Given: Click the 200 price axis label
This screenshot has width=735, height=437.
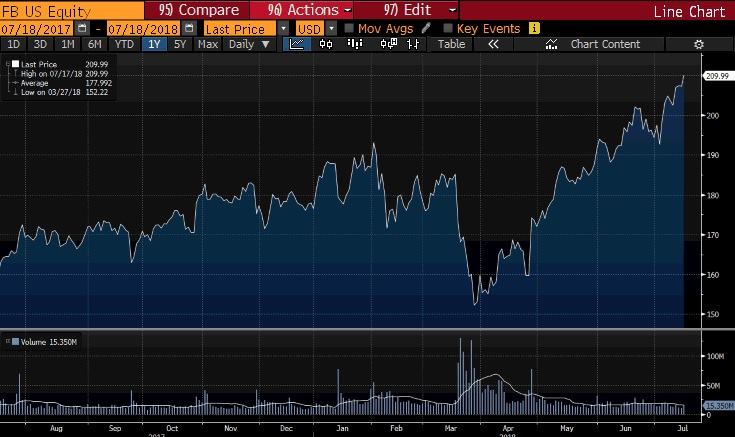Looking at the screenshot, I should (x=712, y=115).
